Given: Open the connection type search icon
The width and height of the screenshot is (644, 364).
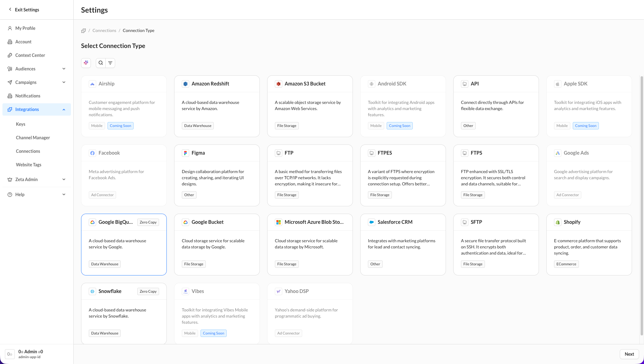Looking at the screenshot, I should point(101,63).
